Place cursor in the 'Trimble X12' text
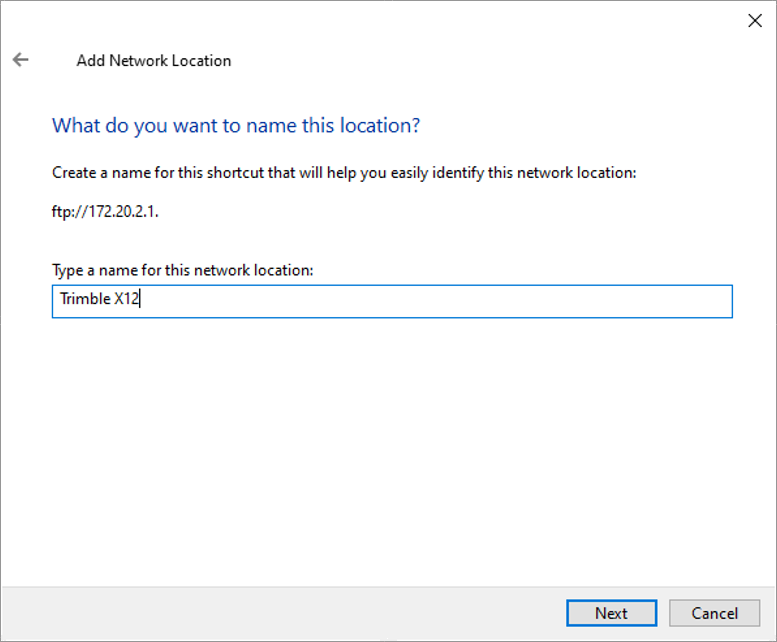This screenshot has width=777, height=642. click(99, 299)
